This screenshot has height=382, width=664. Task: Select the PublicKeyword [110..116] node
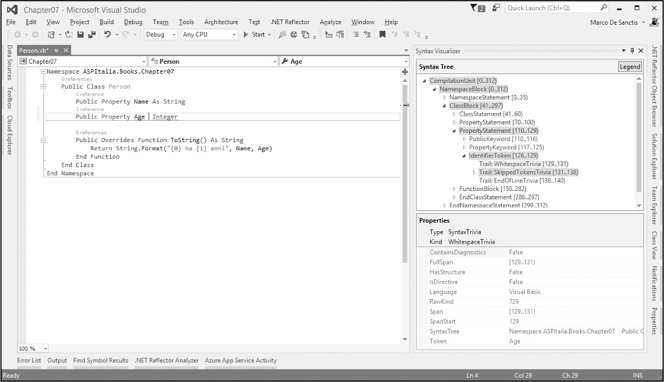(x=503, y=139)
